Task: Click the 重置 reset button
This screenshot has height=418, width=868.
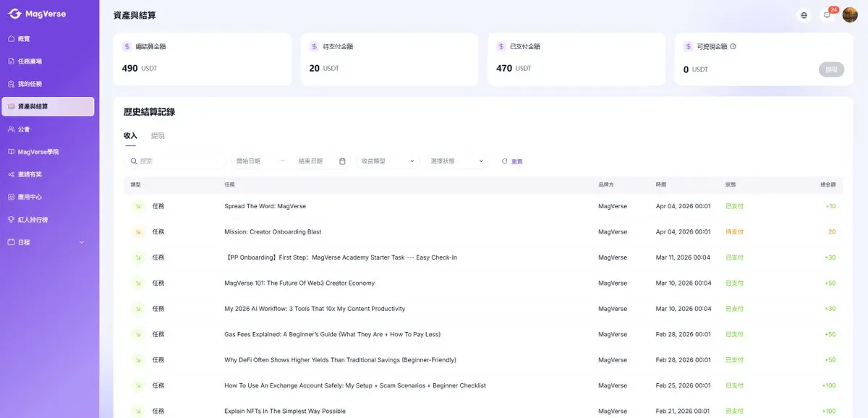Action: click(x=512, y=161)
